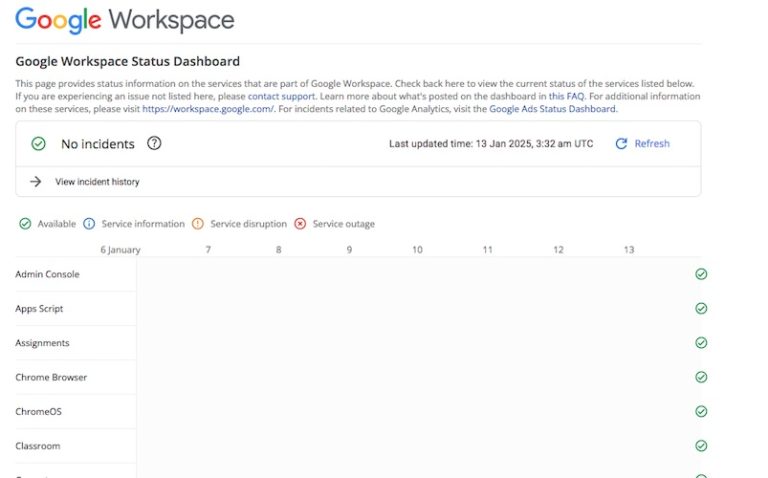
Task: Visit the workspace.google.com link
Action: tap(208, 109)
